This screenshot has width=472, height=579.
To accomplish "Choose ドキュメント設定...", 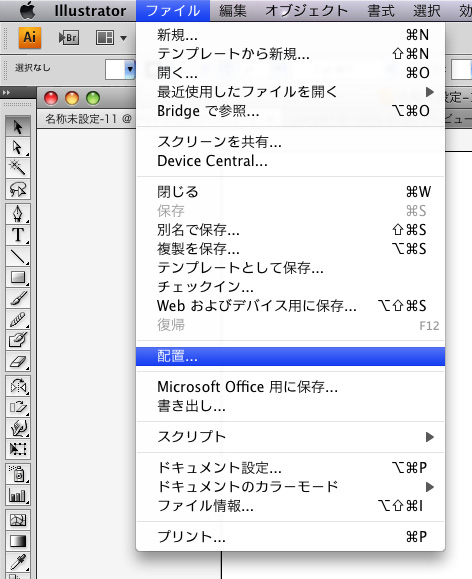I will coord(290,468).
